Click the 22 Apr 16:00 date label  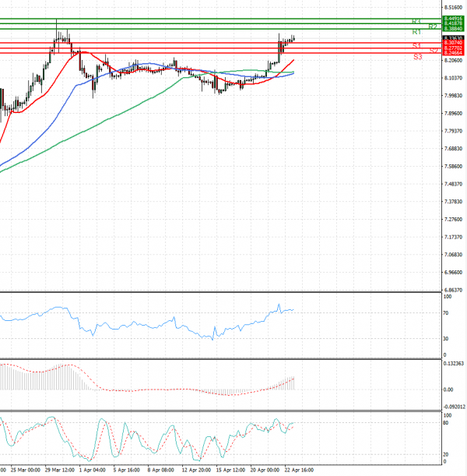[300, 470]
